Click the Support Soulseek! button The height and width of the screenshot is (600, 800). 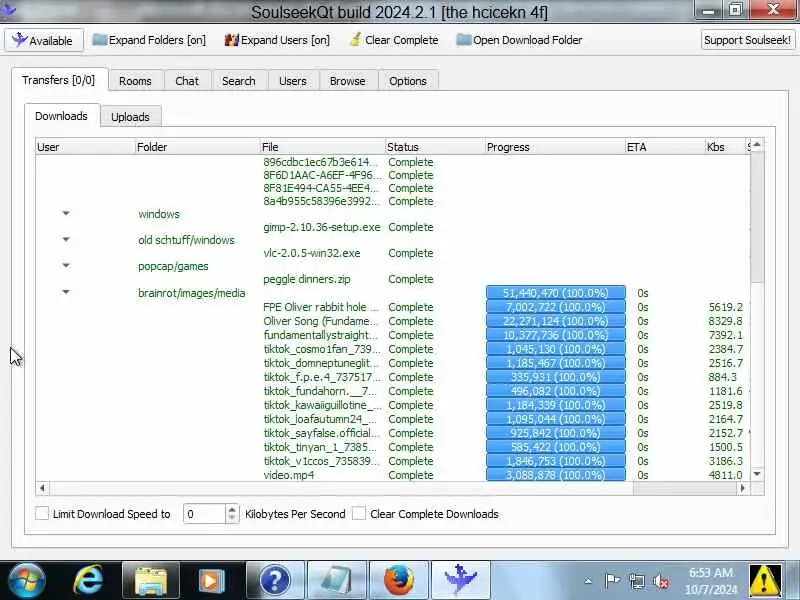coord(747,40)
